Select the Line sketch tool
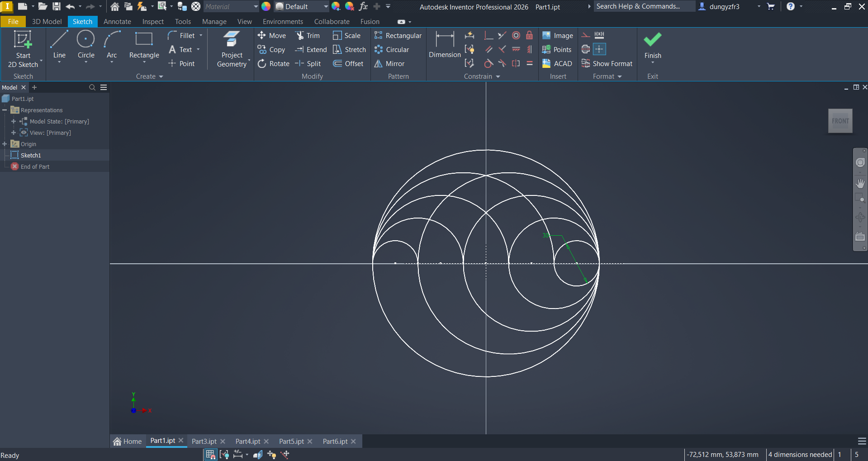Image resolution: width=868 pixels, height=461 pixels. [x=59, y=44]
